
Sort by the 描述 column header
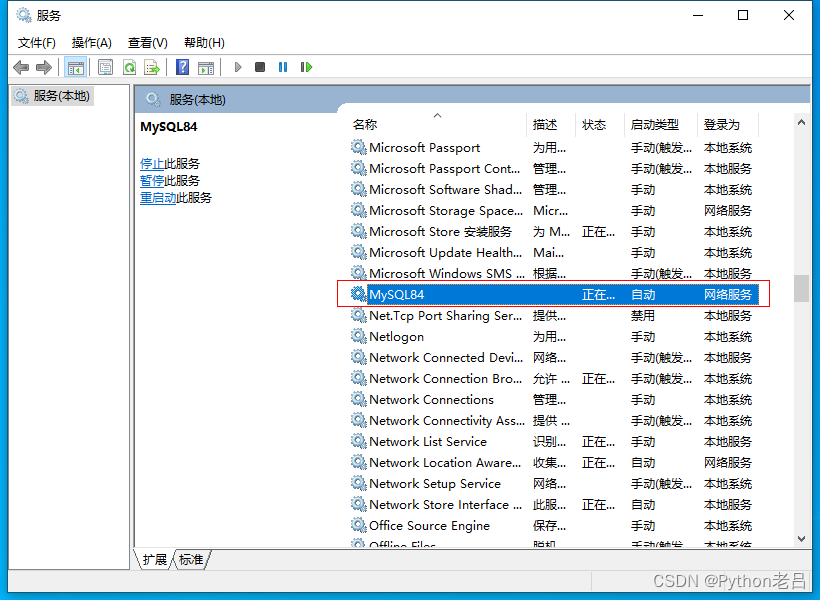pos(551,124)
